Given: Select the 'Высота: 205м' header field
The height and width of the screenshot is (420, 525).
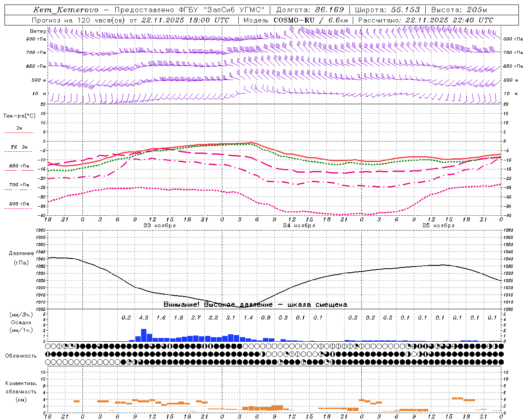Looking at the screenshot, I should coord(459,10).
